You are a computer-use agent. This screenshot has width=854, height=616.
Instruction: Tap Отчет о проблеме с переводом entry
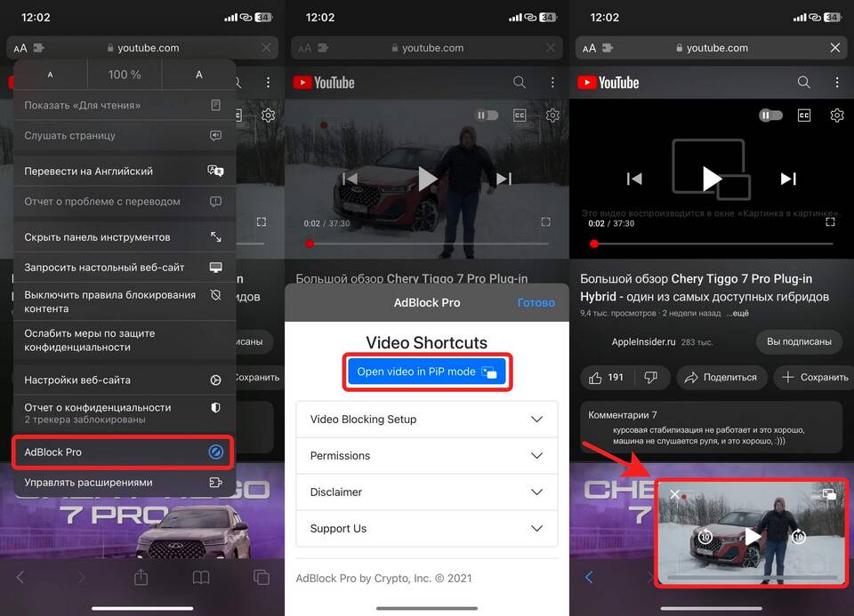pos(124,202)
